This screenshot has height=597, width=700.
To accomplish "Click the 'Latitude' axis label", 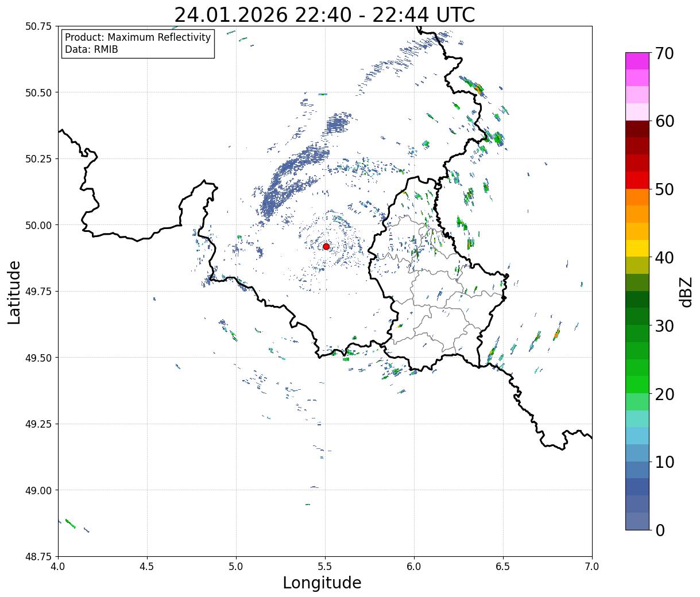I will click(x=14, y=292).
